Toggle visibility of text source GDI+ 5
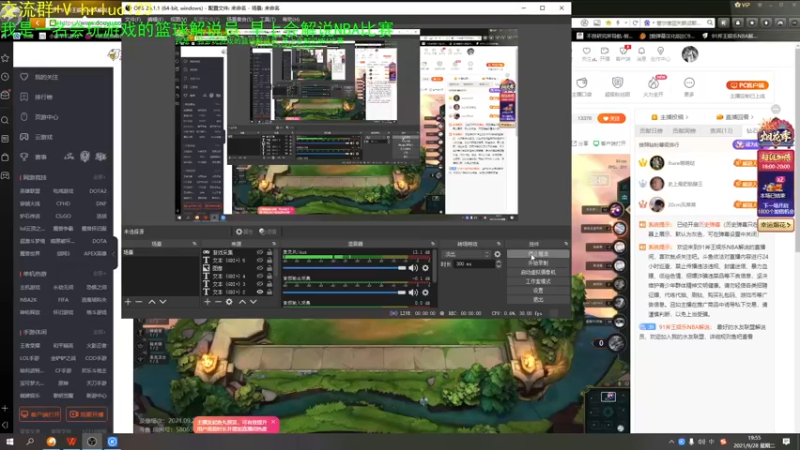Screen dimensions: 800x450 tap(260, 260)
